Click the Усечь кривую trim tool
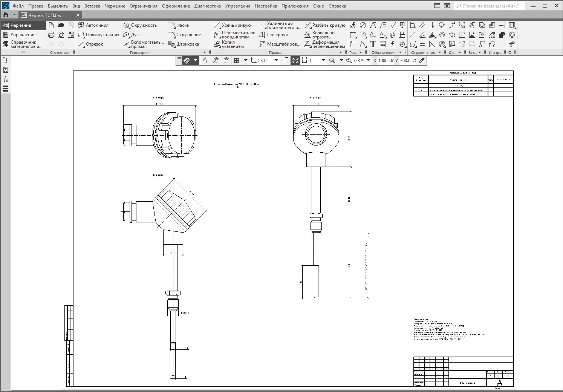Image resolution: width=563 pixels, height=392 pixels. tap(233, 25)
